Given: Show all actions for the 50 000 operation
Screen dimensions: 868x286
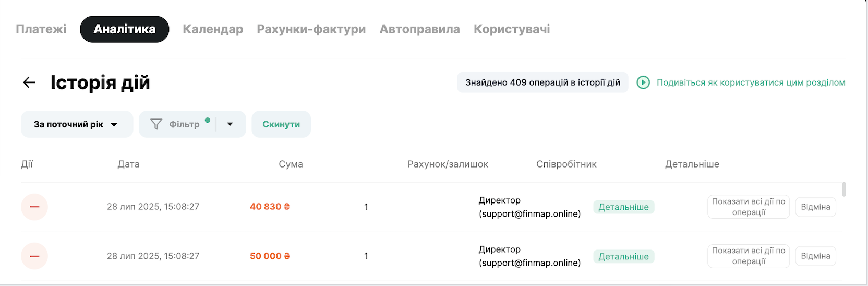Looking at the screenshot, I should (x=749, y=256).
